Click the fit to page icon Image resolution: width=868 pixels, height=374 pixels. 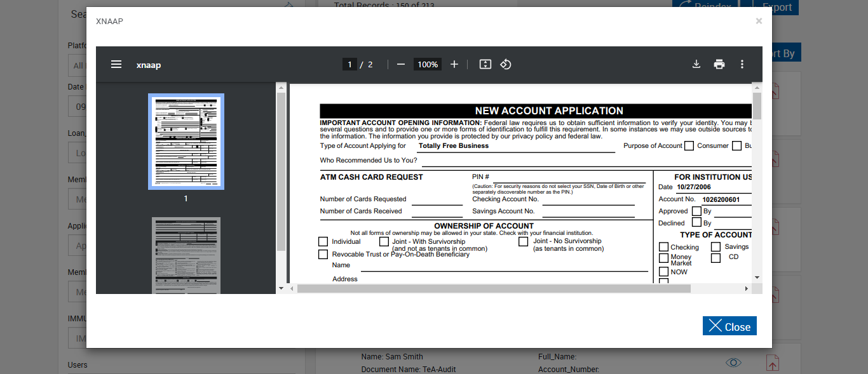click(485, 64)
